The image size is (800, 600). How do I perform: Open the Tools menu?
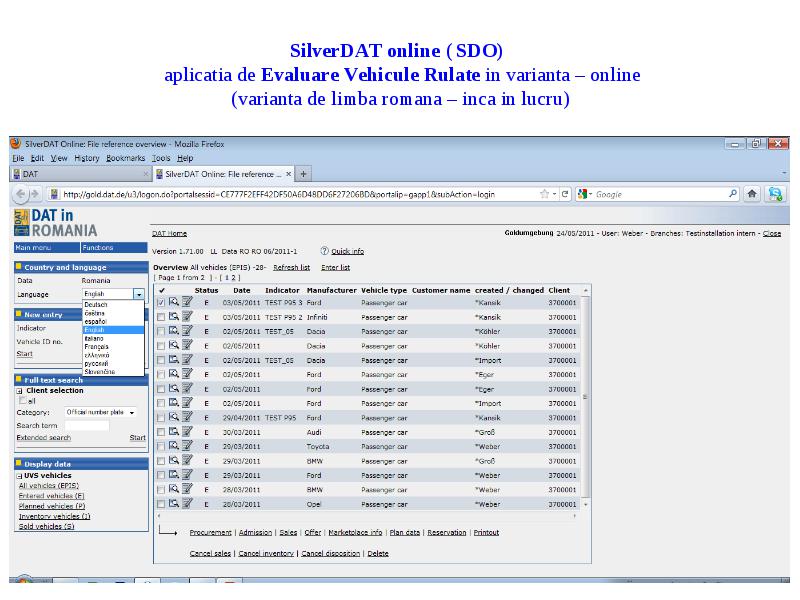click(161, 158)
